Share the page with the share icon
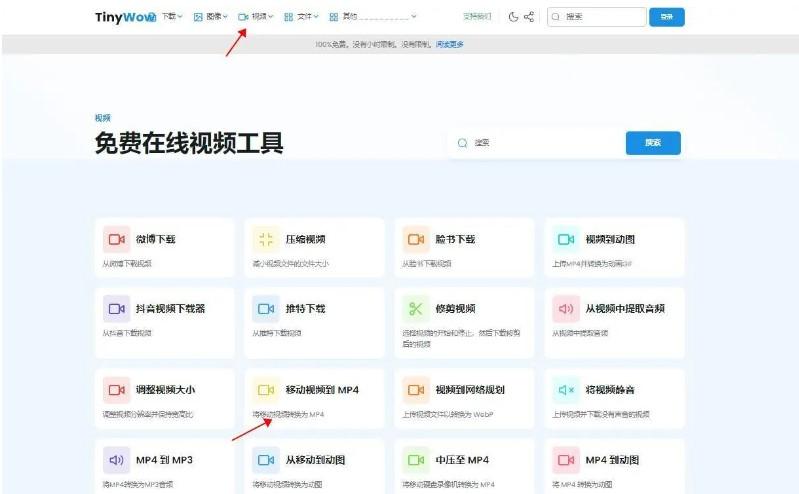 point(529,17)
